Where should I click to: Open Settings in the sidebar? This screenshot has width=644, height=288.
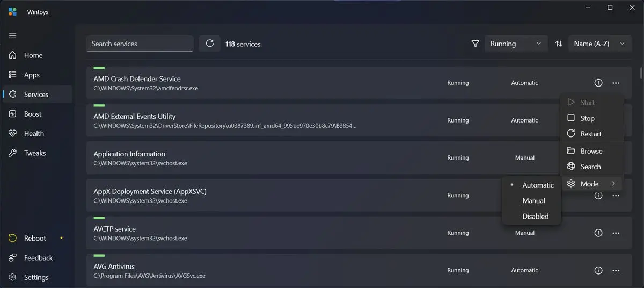click(x=37, y=277)
